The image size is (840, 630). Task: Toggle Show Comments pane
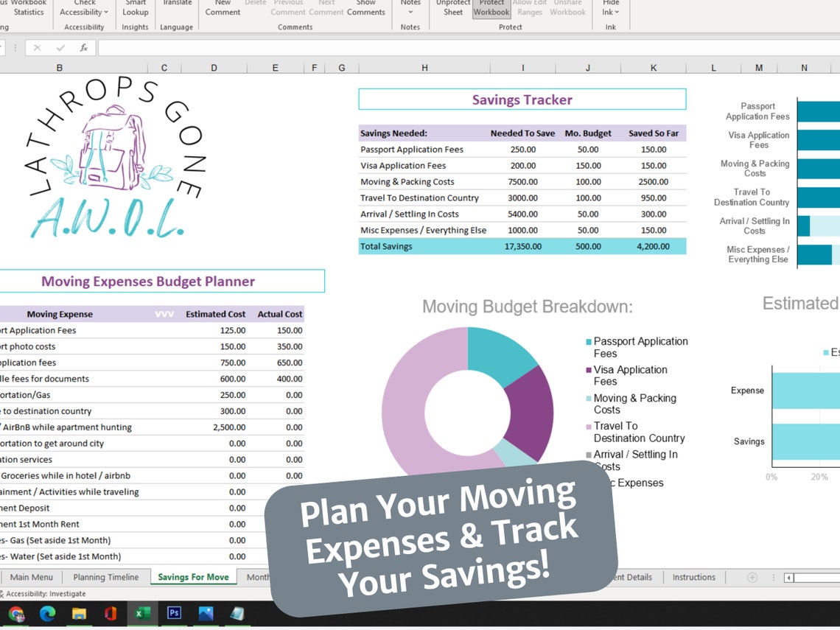(366, 9)
